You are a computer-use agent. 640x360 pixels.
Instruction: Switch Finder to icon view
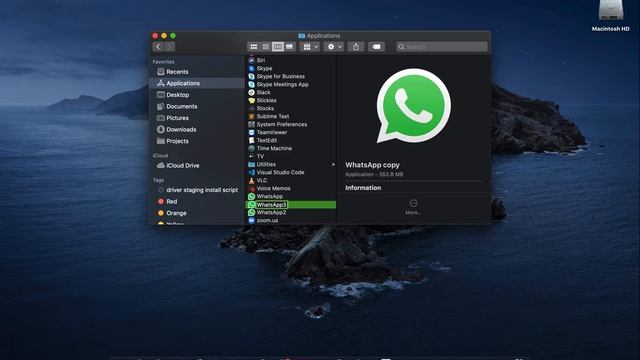point(253,47)
